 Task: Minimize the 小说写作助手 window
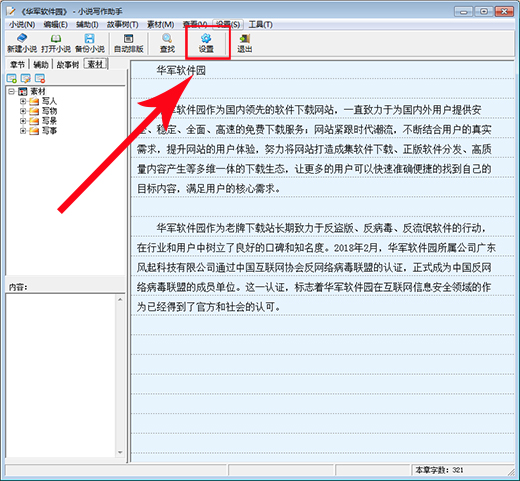tap(464, 12)
